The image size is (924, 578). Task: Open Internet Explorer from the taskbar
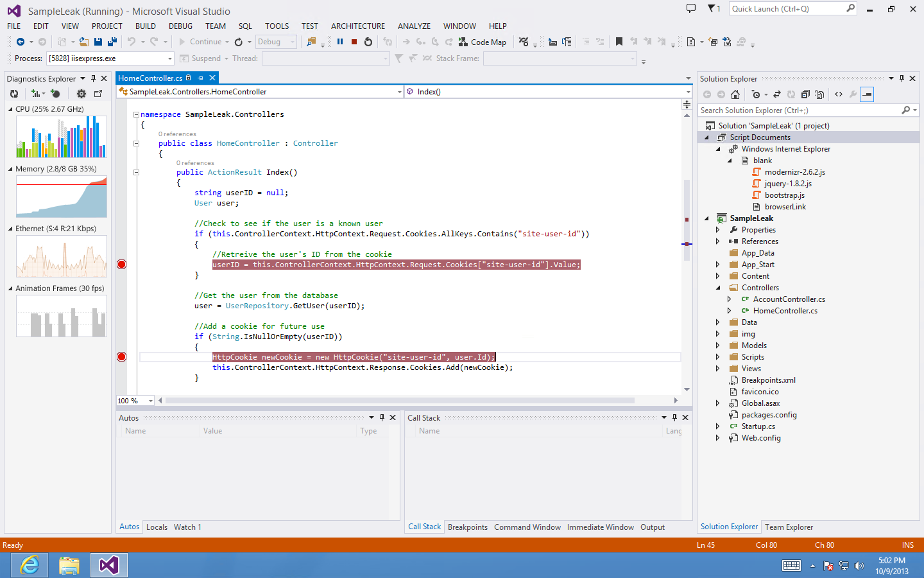click(x=30, y=565)
